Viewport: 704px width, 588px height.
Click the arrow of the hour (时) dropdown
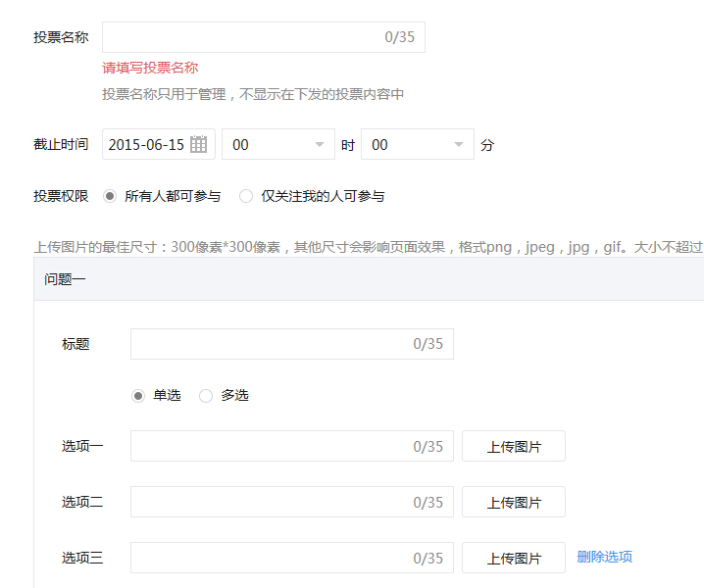tap(319, 145)
